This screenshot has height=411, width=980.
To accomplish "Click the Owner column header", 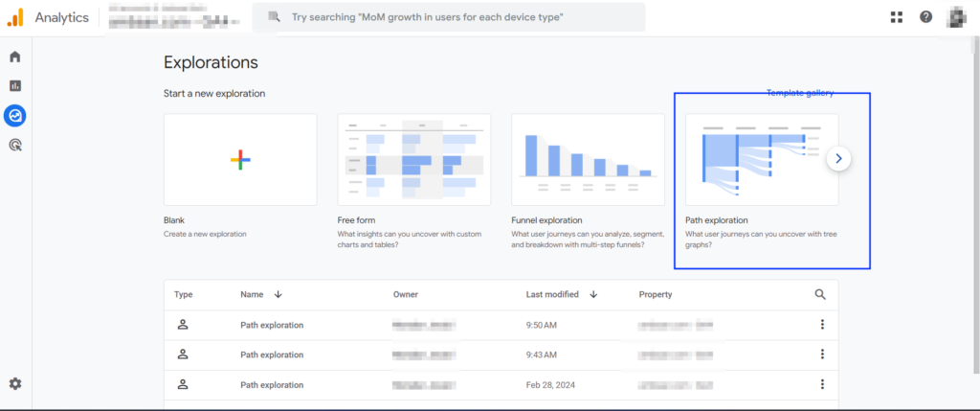I will click(406, 294).
